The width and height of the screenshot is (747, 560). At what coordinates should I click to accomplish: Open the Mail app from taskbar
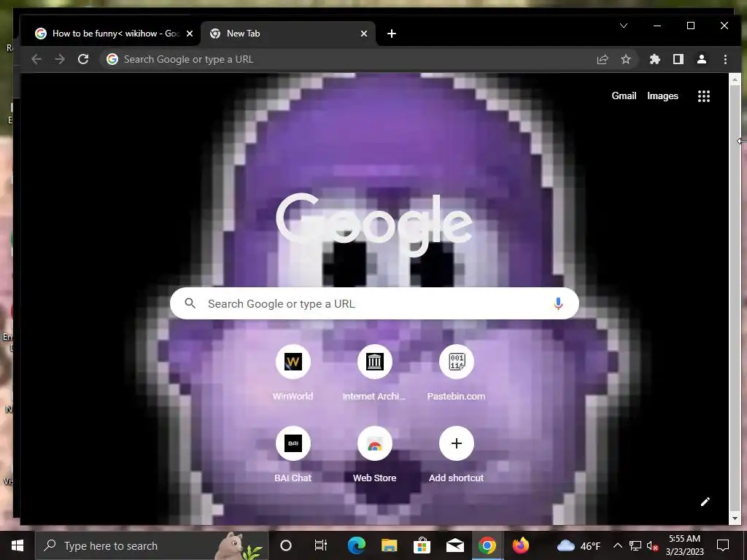tap(454, 545)
